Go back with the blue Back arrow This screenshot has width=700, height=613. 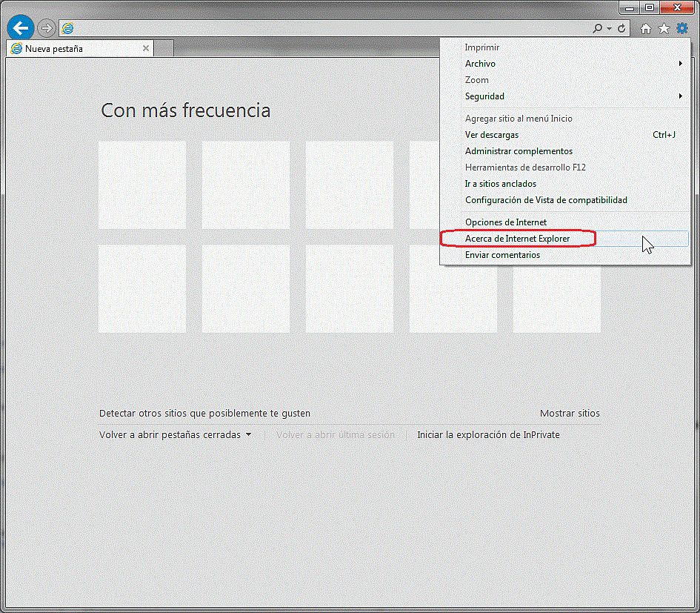pos(21,28)
